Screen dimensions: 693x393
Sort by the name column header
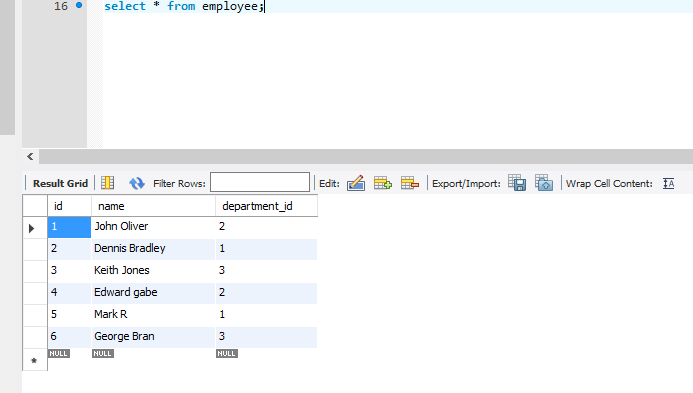(153, 206)
